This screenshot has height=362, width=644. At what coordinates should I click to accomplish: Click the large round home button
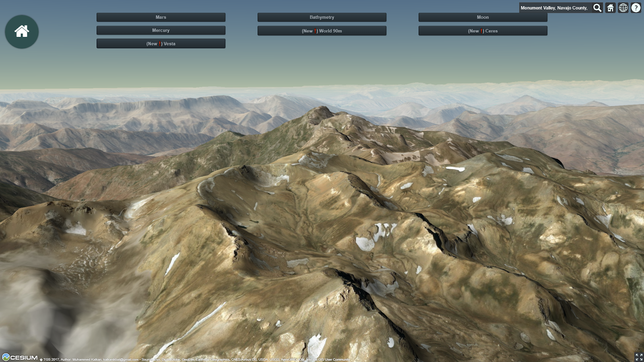[x=22, y=32]
